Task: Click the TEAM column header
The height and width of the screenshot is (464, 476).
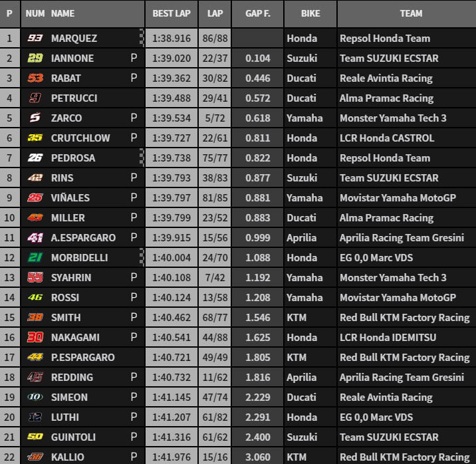Action: click(411, 13)
